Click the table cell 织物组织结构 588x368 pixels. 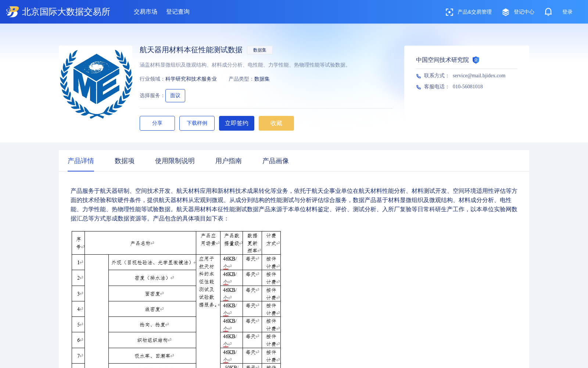point(152,340)
